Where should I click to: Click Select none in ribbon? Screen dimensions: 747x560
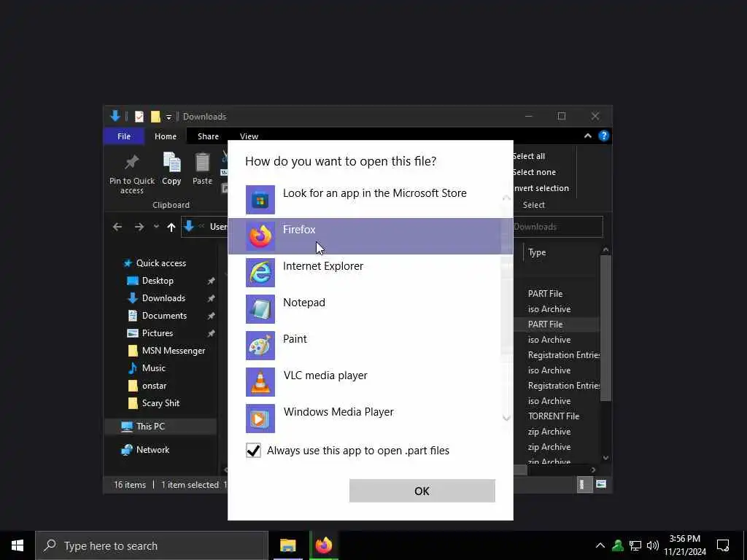click(534, 172)
